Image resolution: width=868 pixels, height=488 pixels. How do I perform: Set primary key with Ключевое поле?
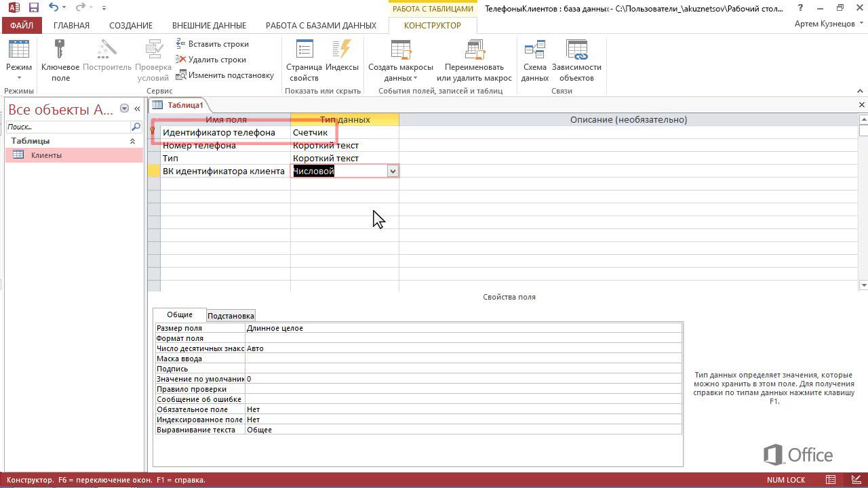pyautogui.click(x=60, y=60)
